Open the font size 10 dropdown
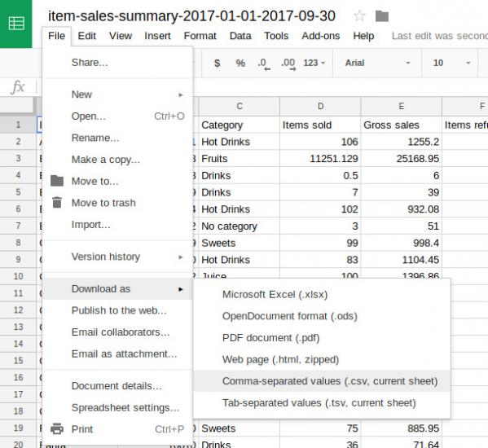This screenshot has height=448, width=488. (x=451, y=64)
